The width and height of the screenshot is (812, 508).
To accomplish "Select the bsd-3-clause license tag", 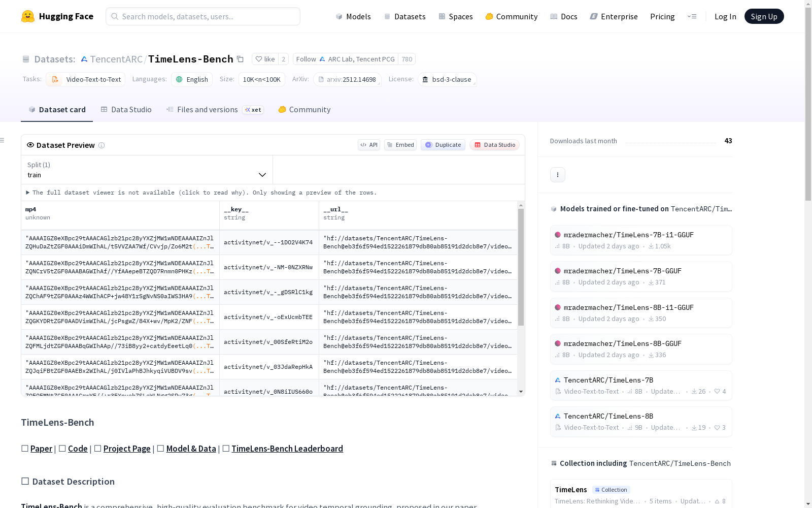I will coord(447,79).
